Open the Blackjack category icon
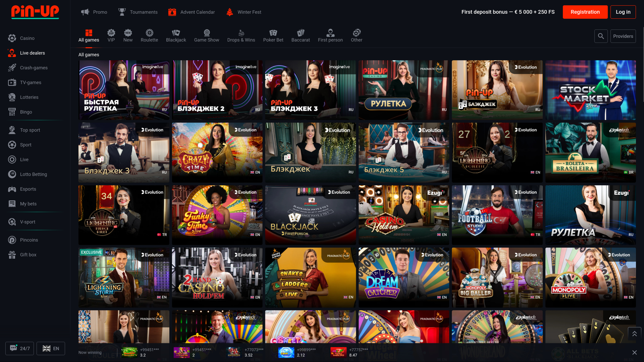Screen dimensions: 644x362 pos(176,33)
